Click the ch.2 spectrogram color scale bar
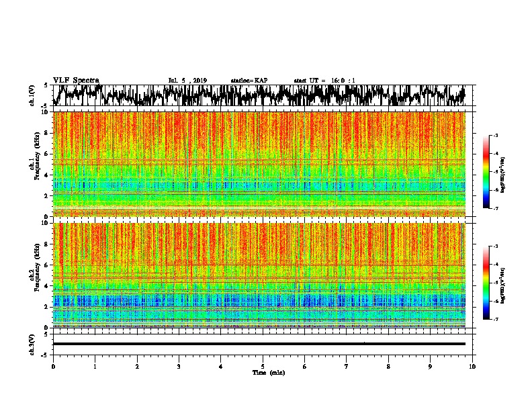The image size is (532, 411). [x=486, y=283]
